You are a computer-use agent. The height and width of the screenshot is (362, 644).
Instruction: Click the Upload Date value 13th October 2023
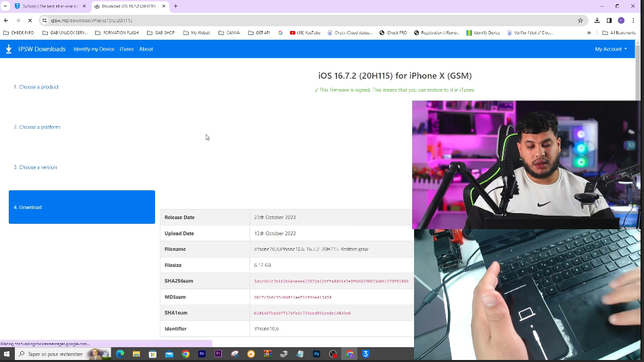click(274, 233)
